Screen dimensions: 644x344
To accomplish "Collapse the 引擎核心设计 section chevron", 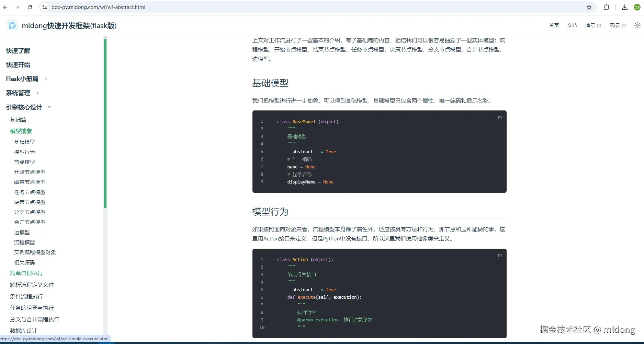I will pyautogui.click(x=49, y=107).
